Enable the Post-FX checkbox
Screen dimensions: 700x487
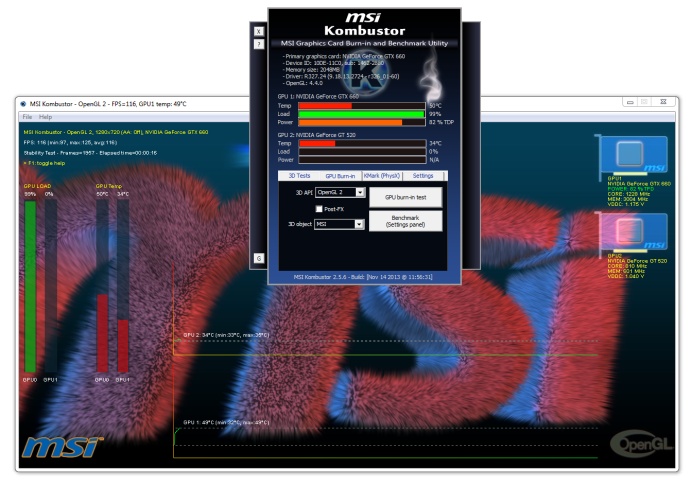319,209
